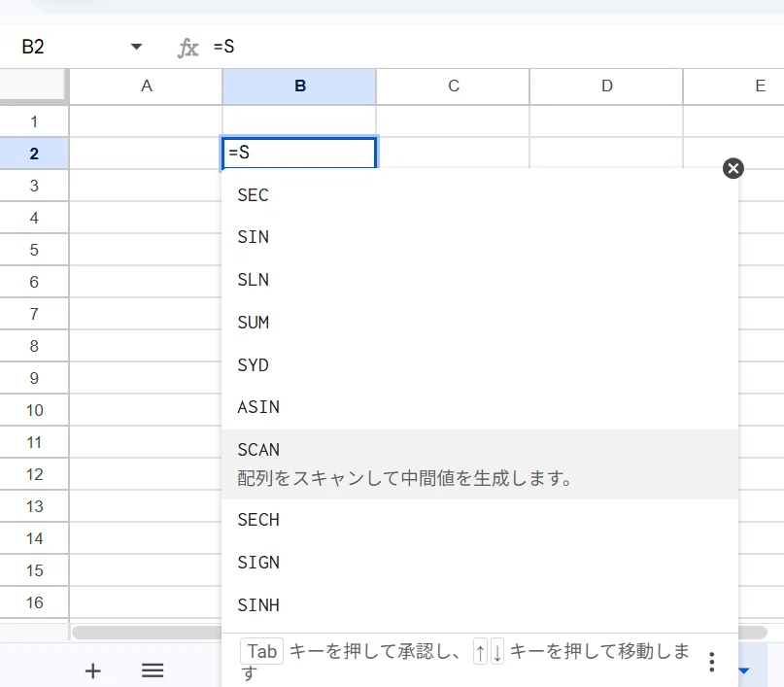This screenshot has height=687, width=784.
Task: Select column A header
Action: click(146, 86)
